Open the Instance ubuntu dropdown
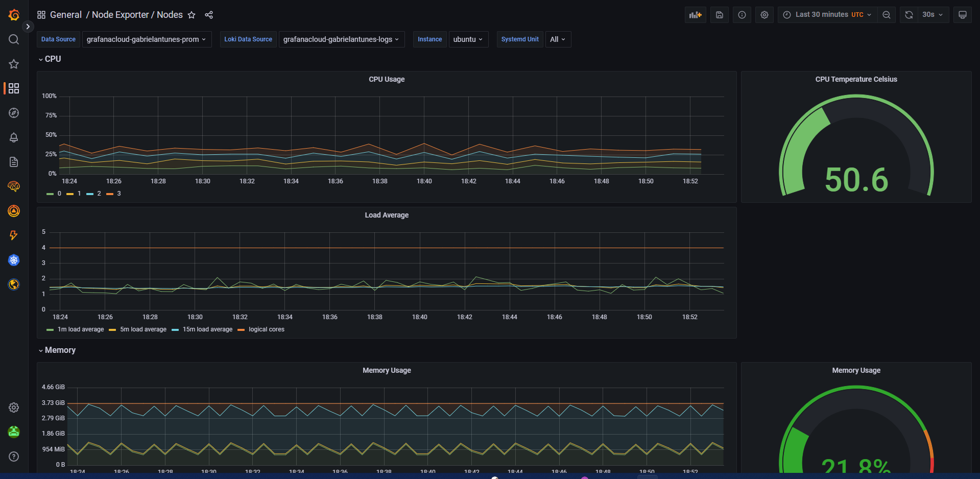 (468, 39)
